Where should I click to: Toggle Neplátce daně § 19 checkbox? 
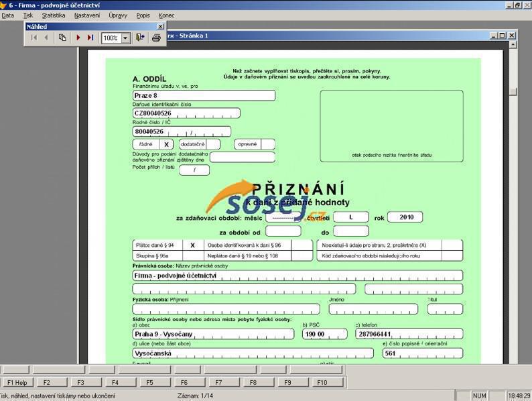[302, 255]
